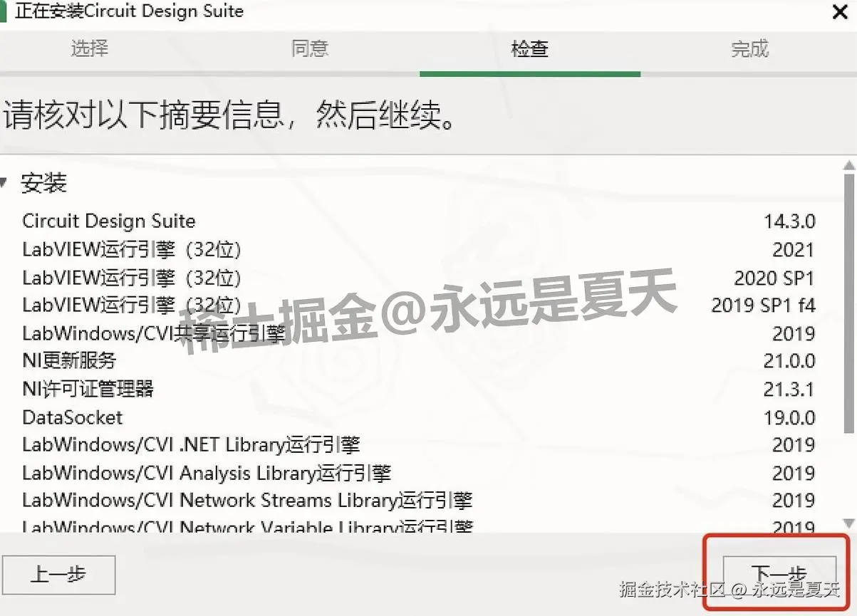Image resolution: width=857 pixels, height=616 pixels.
Task: Select the LabWindows/CVI .NET Library运行引擎 row
Action: (419, 445)
